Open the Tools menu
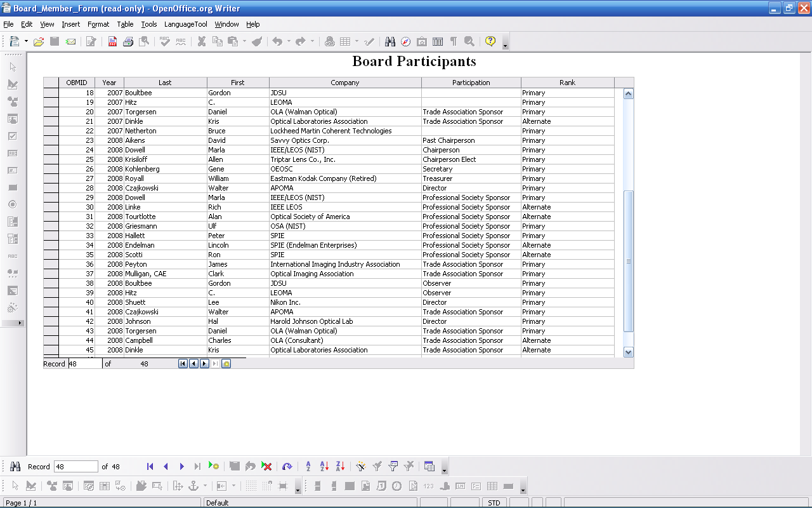This screenshot has height=508, width=812. pyautogui.click(x=149, y=24)
